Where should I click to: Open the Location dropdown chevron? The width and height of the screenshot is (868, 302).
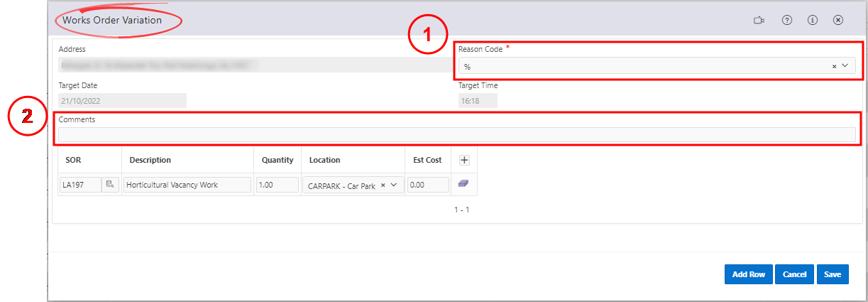click(x=395, y=185)
